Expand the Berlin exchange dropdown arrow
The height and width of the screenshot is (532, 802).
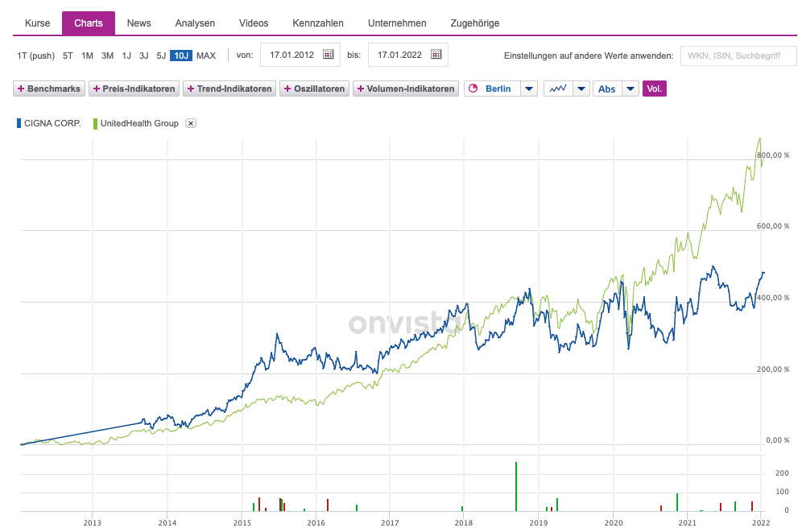529,89
